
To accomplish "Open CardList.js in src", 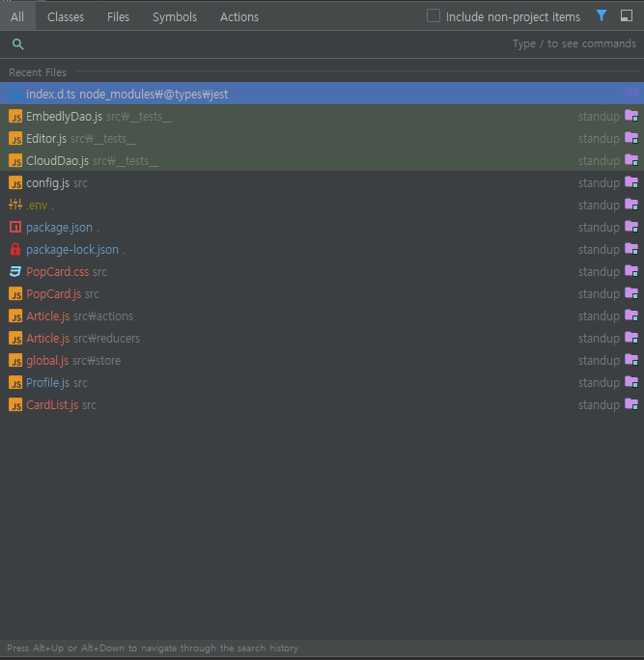I will tap(322, 405).
